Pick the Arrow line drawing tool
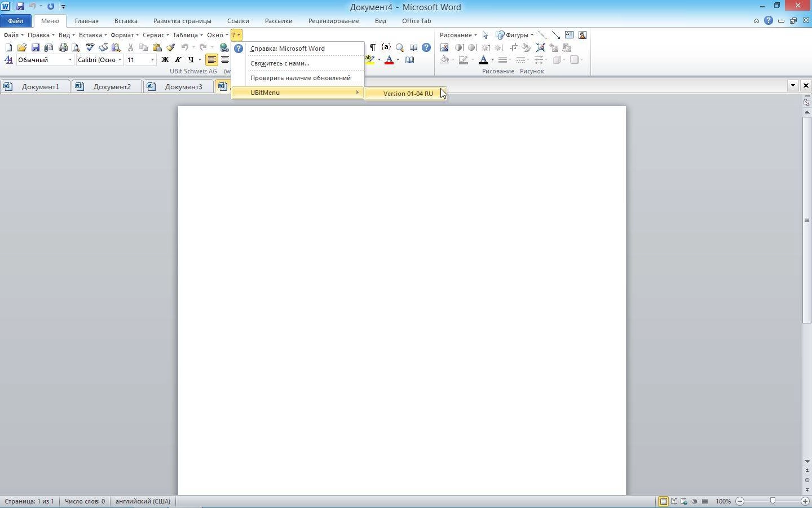The image size is (812, 508). (555, 35)
